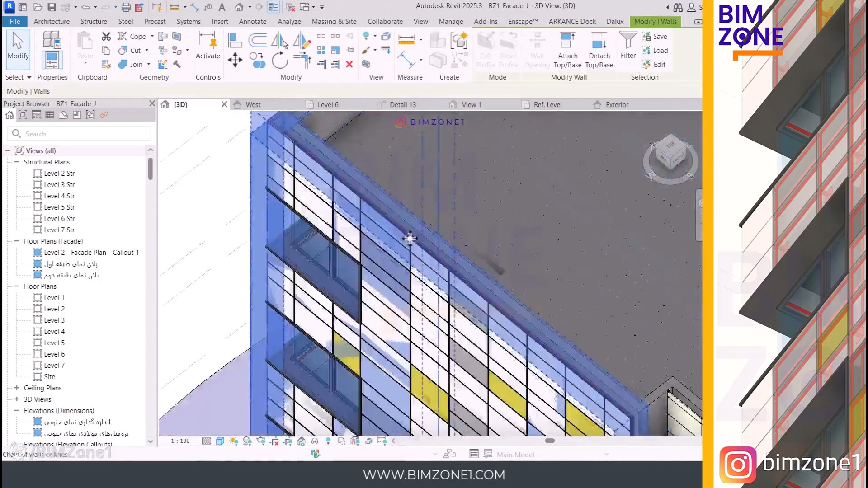
Task: Open the Cut geometry dropdown arrow
Action: (146, 50)
